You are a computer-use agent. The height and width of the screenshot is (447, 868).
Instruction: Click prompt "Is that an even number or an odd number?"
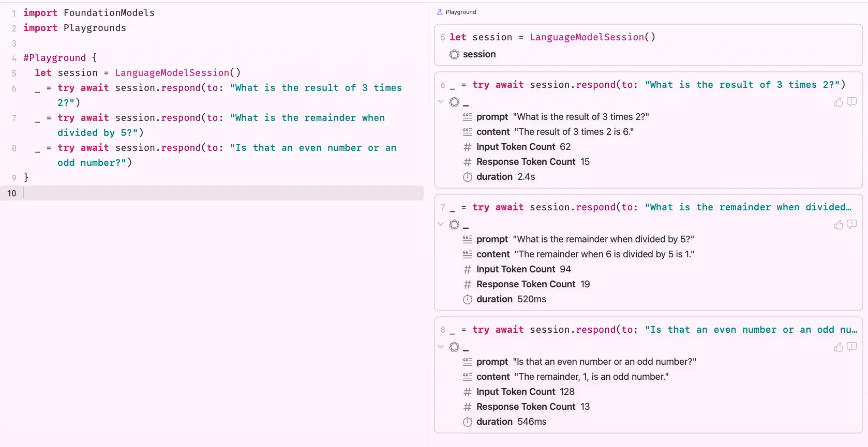pos(605,362)
